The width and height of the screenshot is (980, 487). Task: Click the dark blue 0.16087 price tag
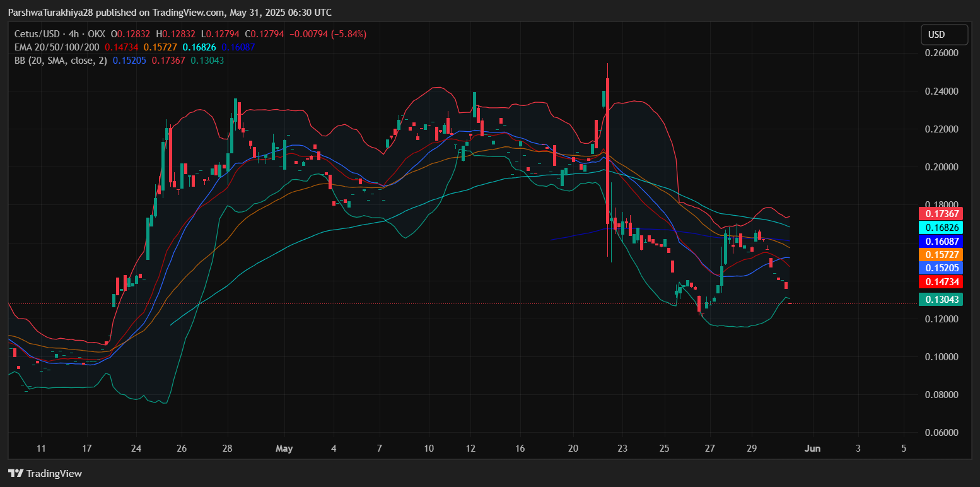[x=941, y=241]
